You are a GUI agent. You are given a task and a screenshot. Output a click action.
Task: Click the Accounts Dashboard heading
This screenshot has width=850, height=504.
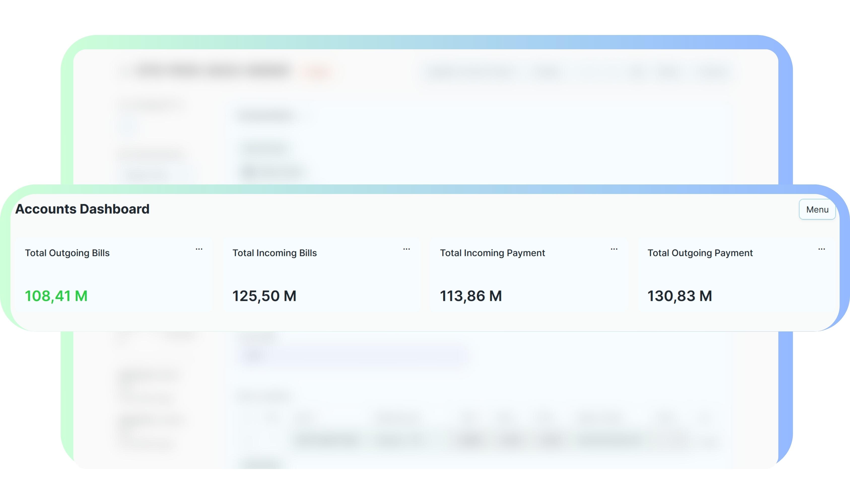[x=82, y=209]
